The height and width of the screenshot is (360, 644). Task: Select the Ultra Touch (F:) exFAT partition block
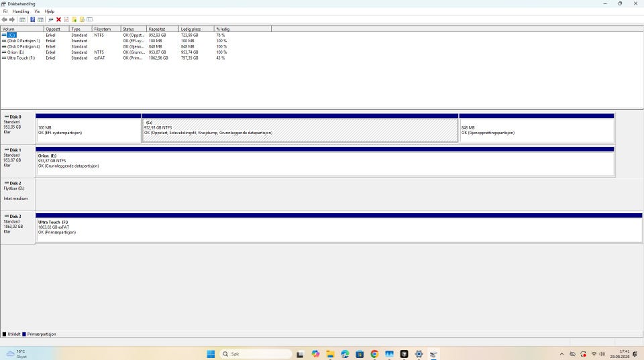[x=339, y=228]
